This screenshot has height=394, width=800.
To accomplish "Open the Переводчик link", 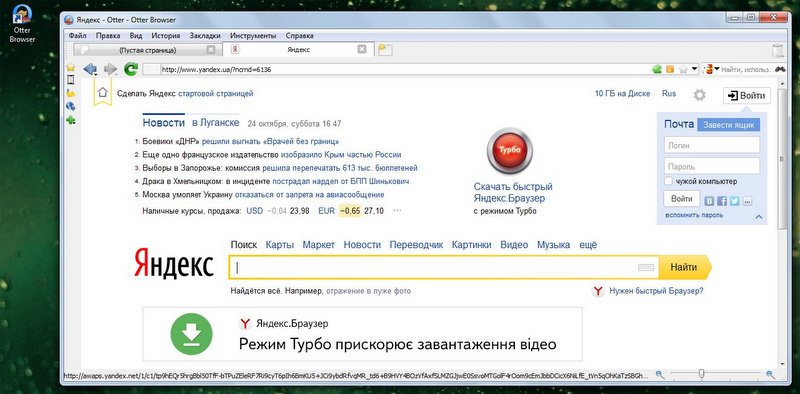I will pos(416,245).
